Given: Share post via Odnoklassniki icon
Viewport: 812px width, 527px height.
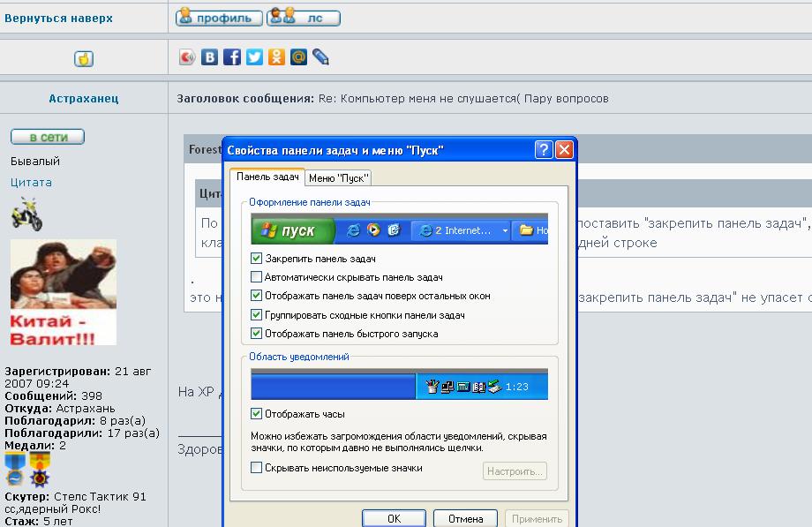Looking at the screenshot, I should click(x=276, y=57).
